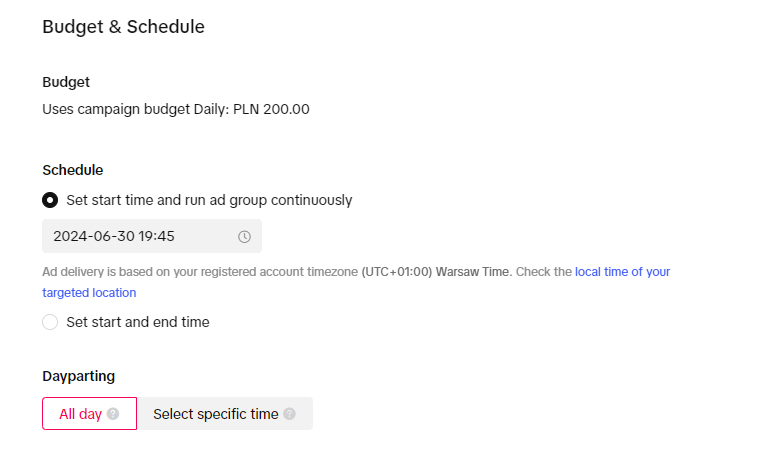Viewport: 762px width, 452px height.
Task: Click the Dayparting subsection label
Action: pyautogui.click(x=78, y=376)
